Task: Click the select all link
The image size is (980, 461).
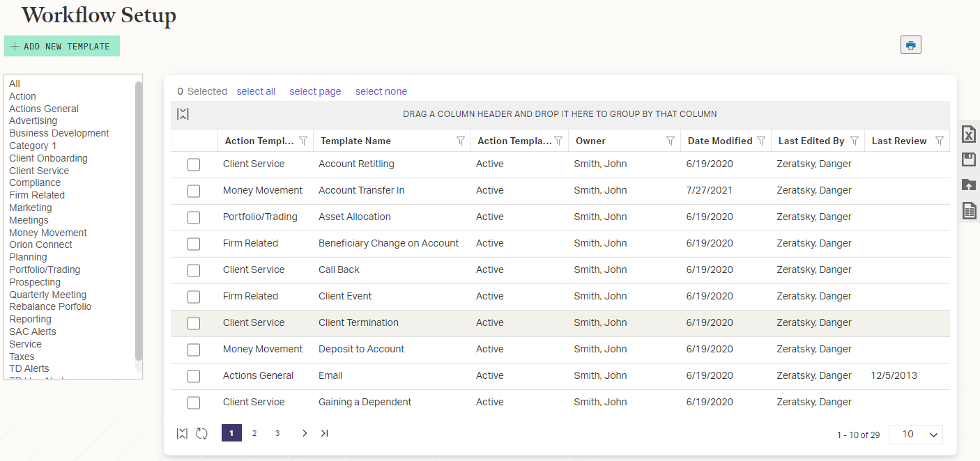Action: tap(256, 91)
